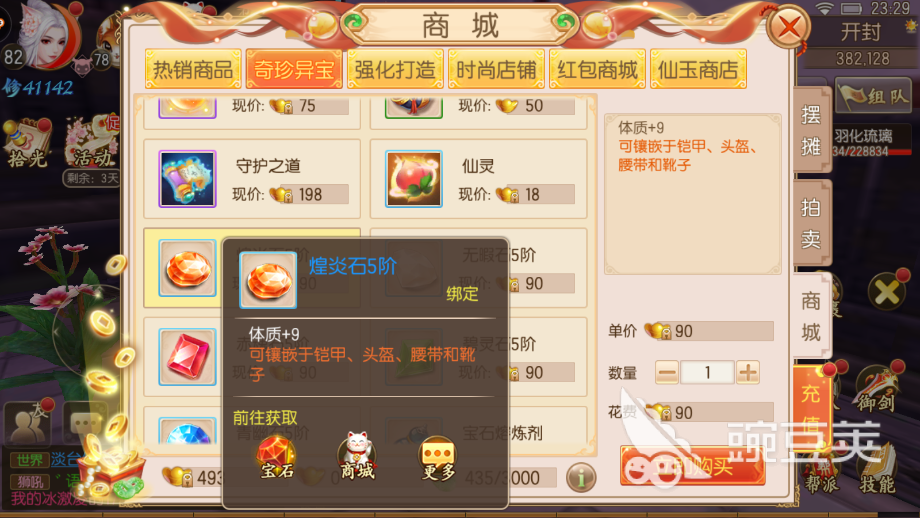Viewport: 920px width, 518px height.
Task: Close the shop window
Action: [789, 26]
